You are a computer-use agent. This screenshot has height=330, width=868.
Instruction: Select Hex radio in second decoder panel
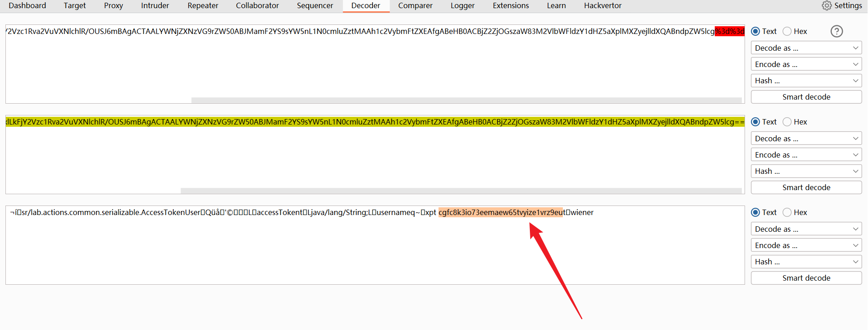point(787,122)
